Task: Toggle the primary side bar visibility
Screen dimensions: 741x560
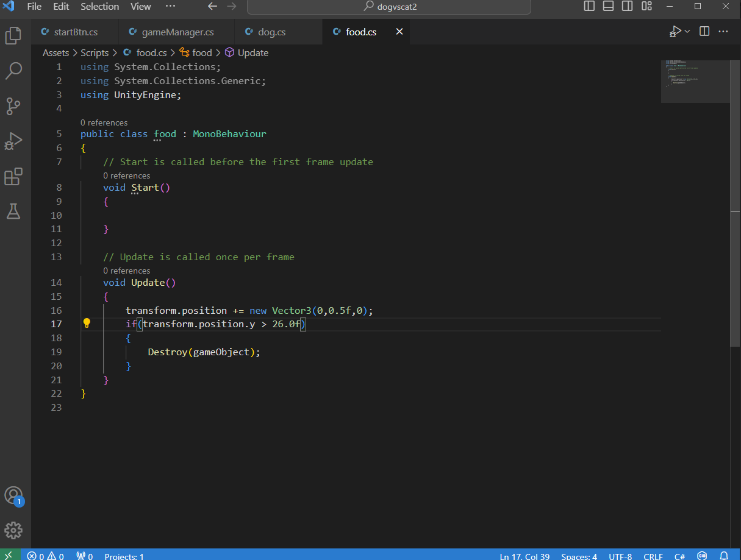Action: (x=589, y=7)
